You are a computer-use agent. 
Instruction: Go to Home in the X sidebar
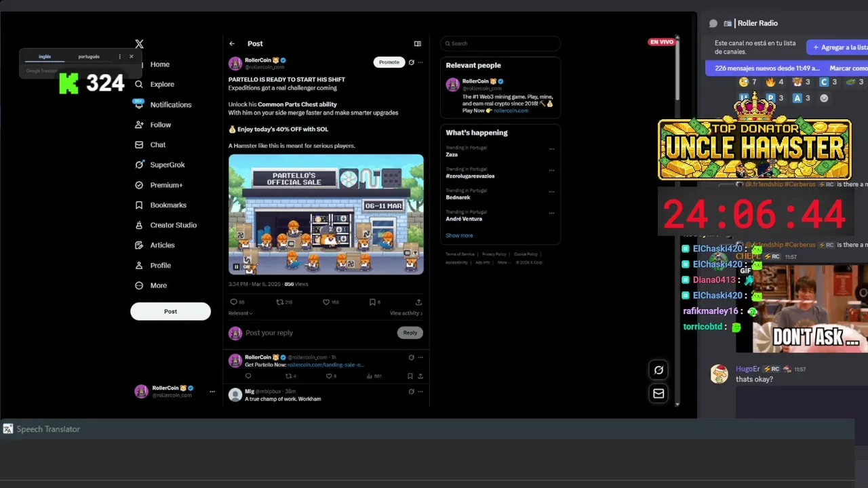click(x=160, y=64)
